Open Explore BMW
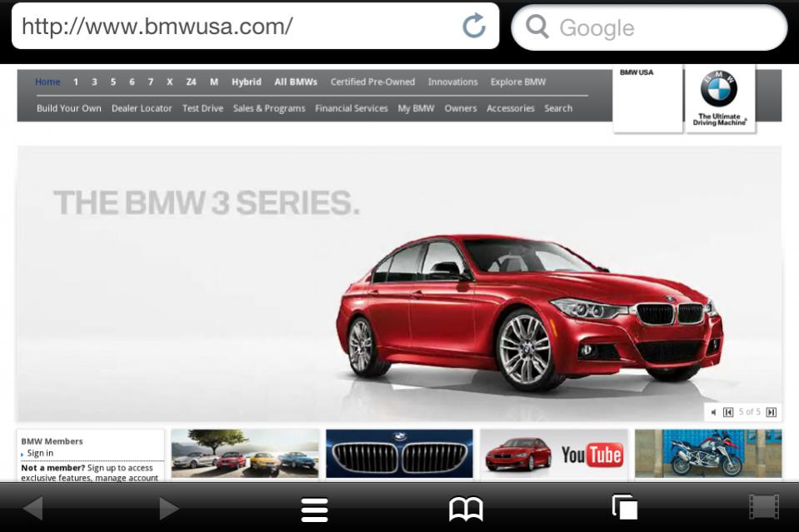 point(518,82)
